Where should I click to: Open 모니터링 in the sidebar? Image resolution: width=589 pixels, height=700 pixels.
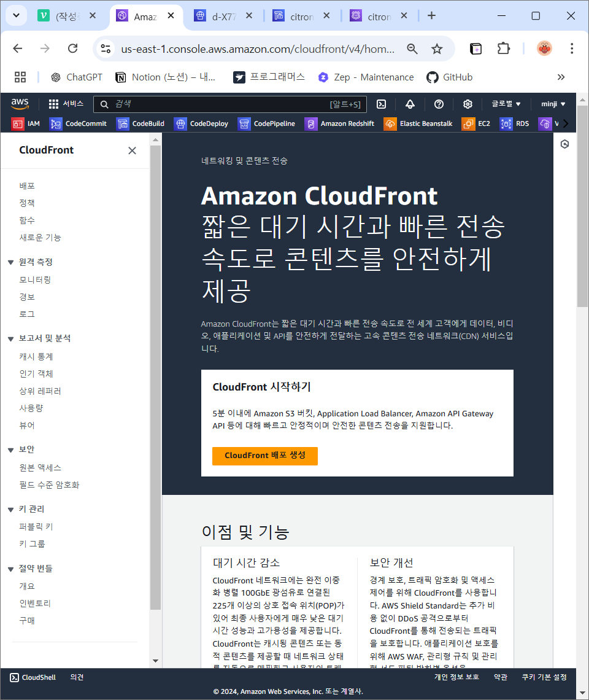coord(35,280)
